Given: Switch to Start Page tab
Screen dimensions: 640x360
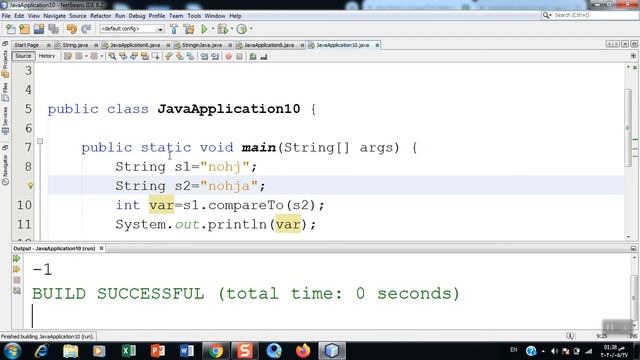Looking at the screenshot, I should [27, 45].
